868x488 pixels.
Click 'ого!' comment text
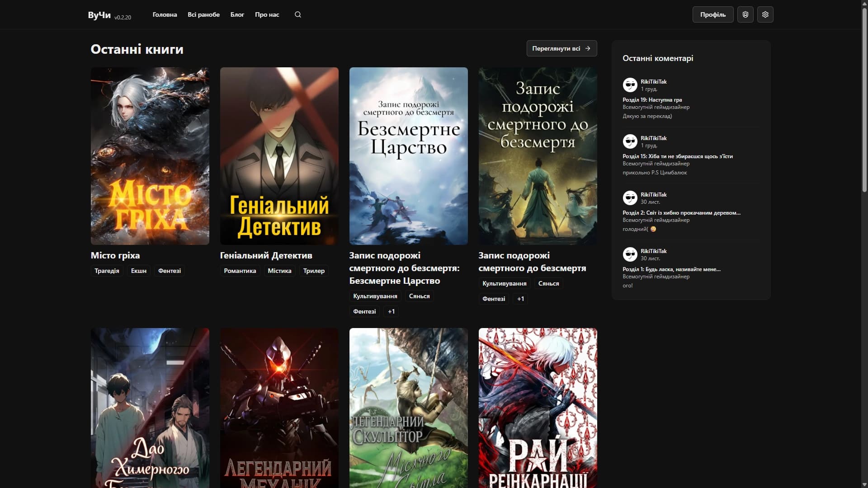coord(627,286)
